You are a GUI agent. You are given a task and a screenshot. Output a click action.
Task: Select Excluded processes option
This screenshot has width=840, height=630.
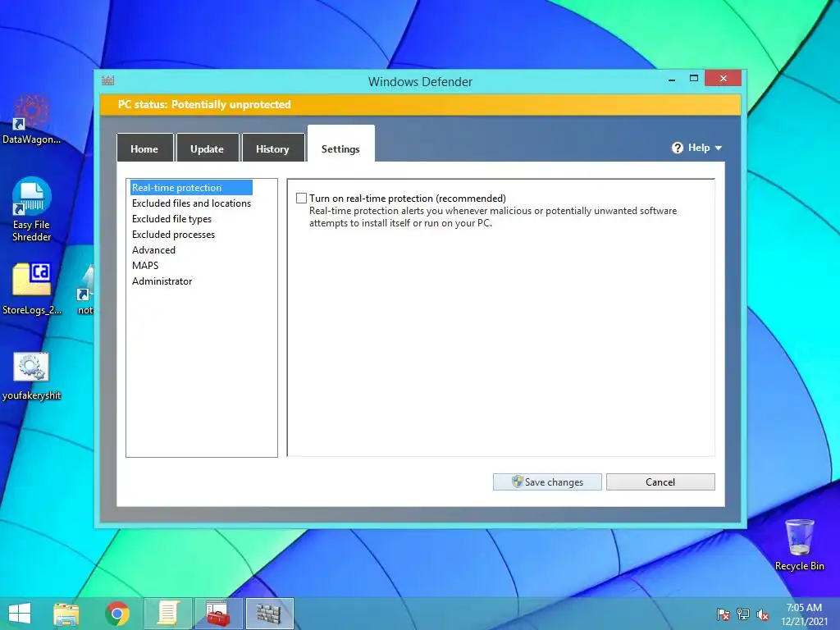coord(173,234)
